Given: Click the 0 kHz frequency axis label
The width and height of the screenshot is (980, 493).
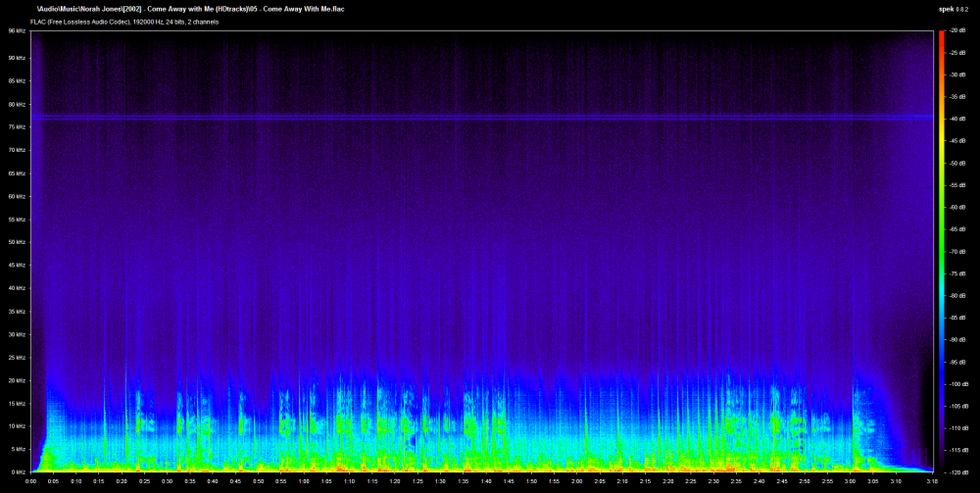Looking at the screenshot, I should (17, 471).
